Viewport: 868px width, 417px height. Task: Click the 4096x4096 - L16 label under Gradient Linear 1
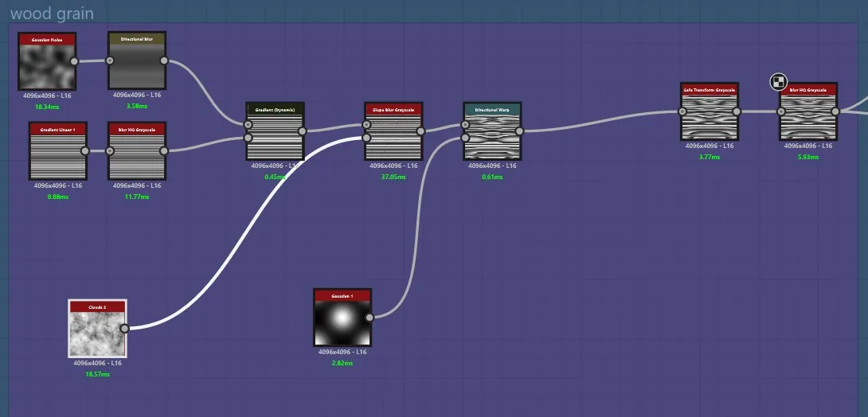58,186
